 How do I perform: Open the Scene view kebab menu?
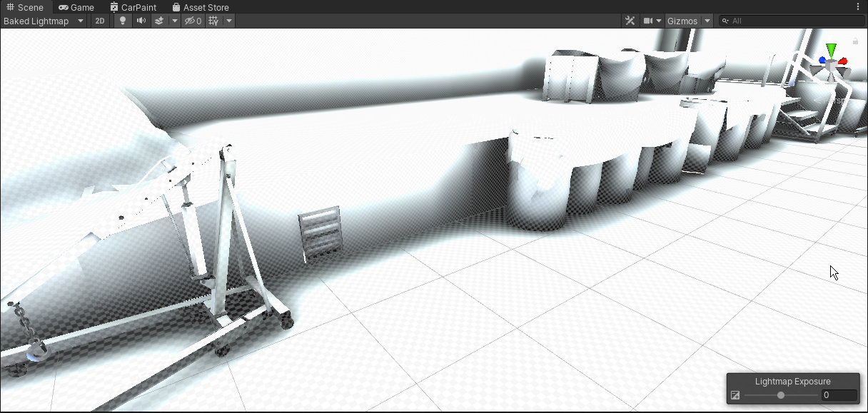pyautogui.click(x=859, y=6)
